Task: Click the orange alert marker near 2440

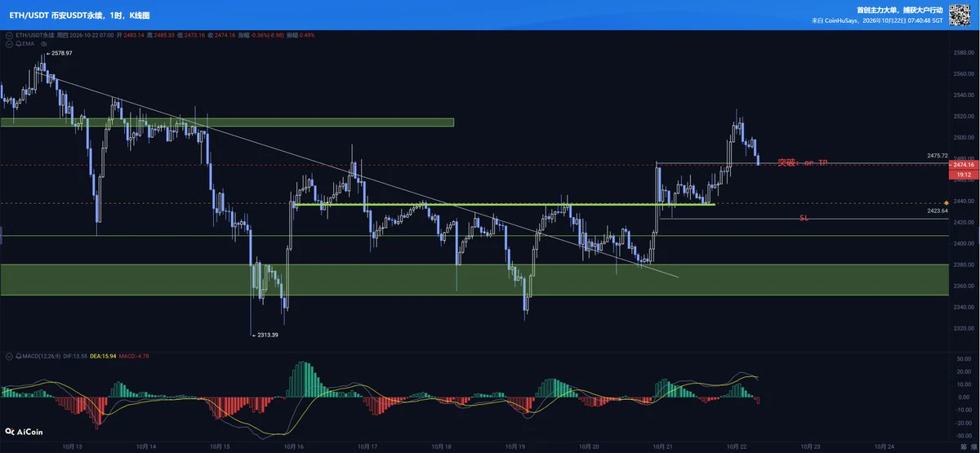Action: coord(945,202)
